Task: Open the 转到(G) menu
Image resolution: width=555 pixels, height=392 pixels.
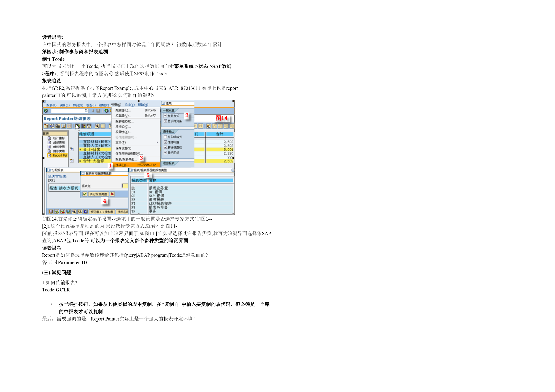Action: [78, 105]
